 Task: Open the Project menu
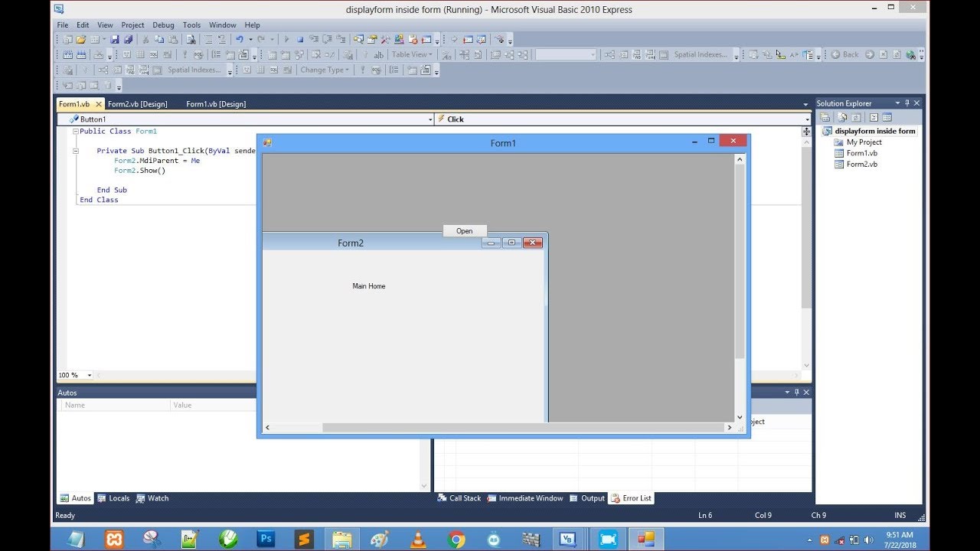132,25
